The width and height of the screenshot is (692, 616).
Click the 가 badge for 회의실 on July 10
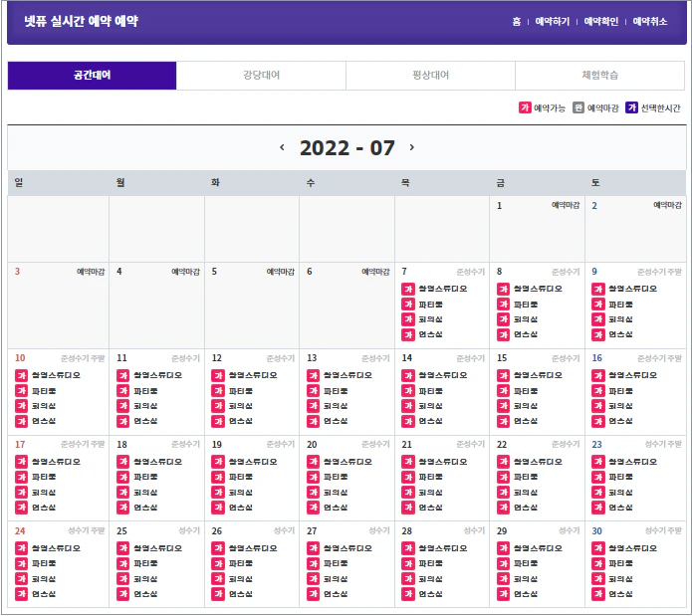[22, 406]
